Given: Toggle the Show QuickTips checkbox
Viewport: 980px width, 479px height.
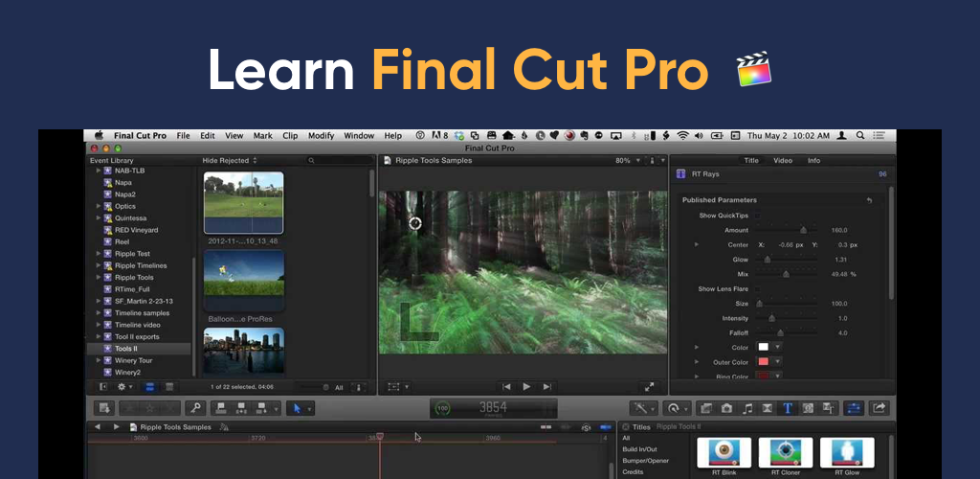Looking at the screenshot, I should click(x=758, y=216).
